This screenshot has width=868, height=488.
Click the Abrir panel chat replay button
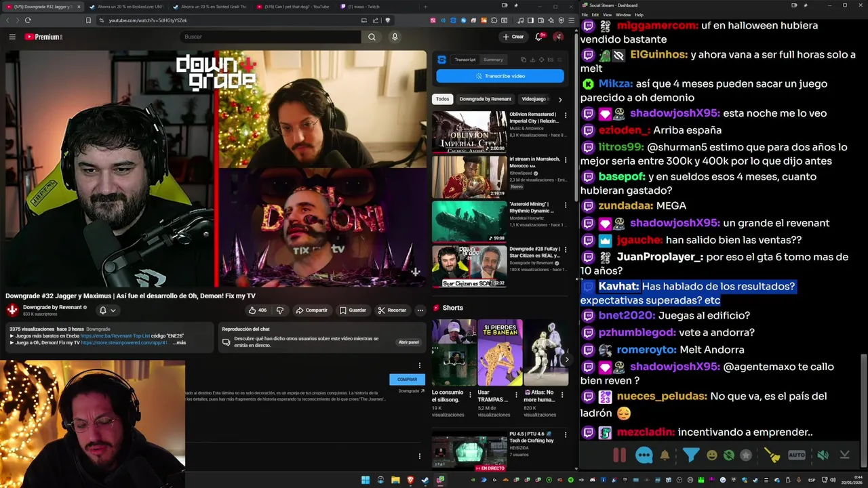pyautogui.click(x=408, y=342)
